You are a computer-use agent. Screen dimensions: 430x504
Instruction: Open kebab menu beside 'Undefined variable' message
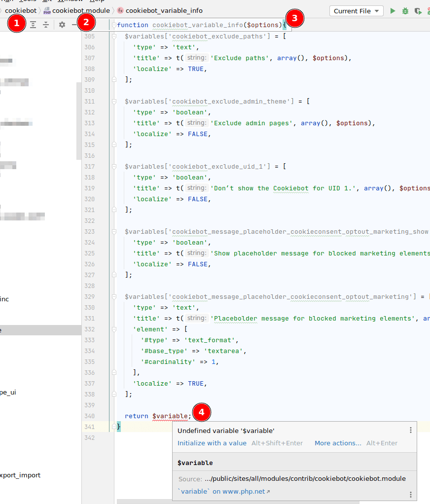click(x=410, y=430)
